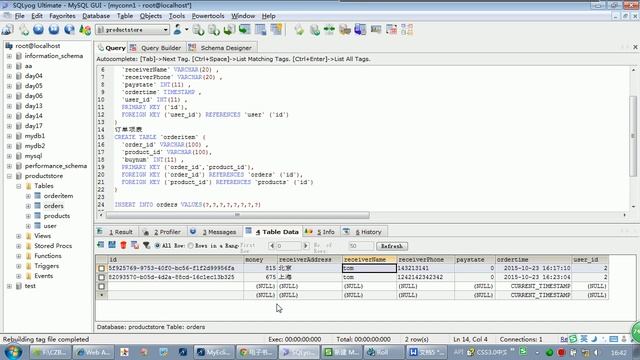Open MyEclipse from the taskbar
Screen dimensions: 640x360
213,352
